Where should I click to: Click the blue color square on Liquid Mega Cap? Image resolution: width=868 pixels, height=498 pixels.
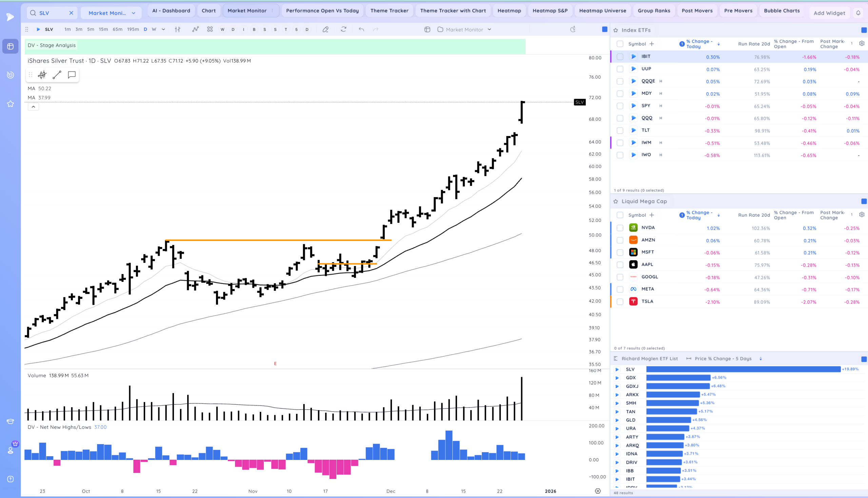864,202
